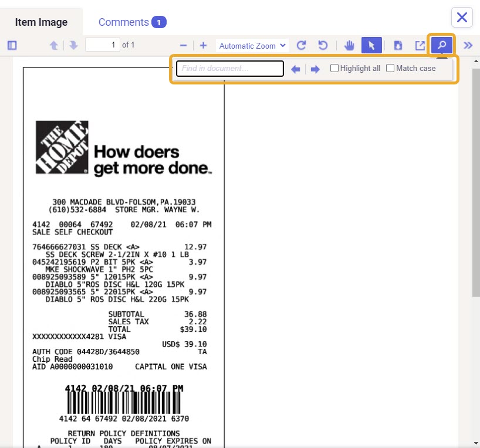Go to previous page with up arrow
Viewport: 480px width, 448px height.
coord(54,45)
